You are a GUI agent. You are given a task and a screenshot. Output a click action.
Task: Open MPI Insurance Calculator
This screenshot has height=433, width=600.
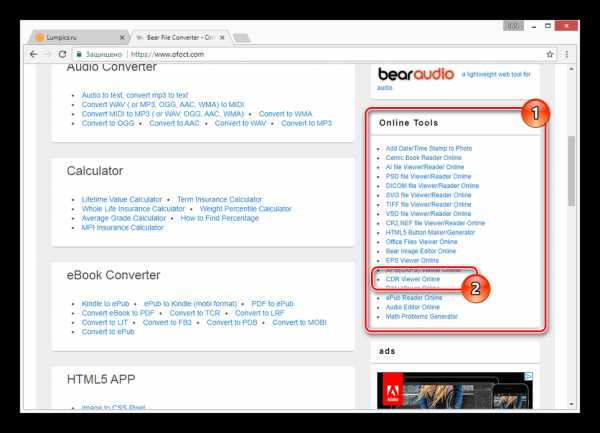click(x=122, y=228)
